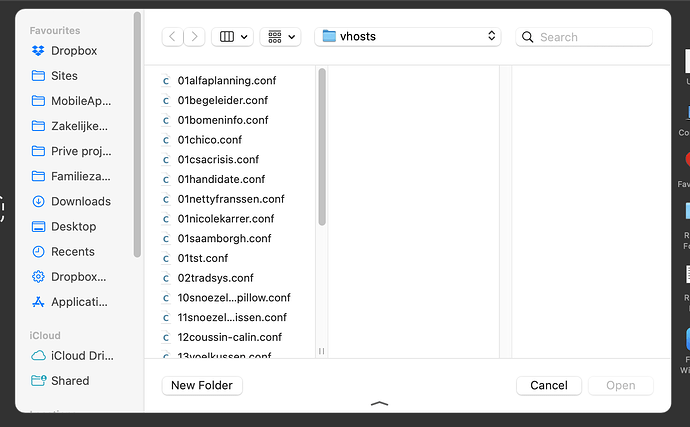Navigate back with left chevron button
Image resolution: width=690 pixels, height=427 pixels.
[x=172, y=37]
